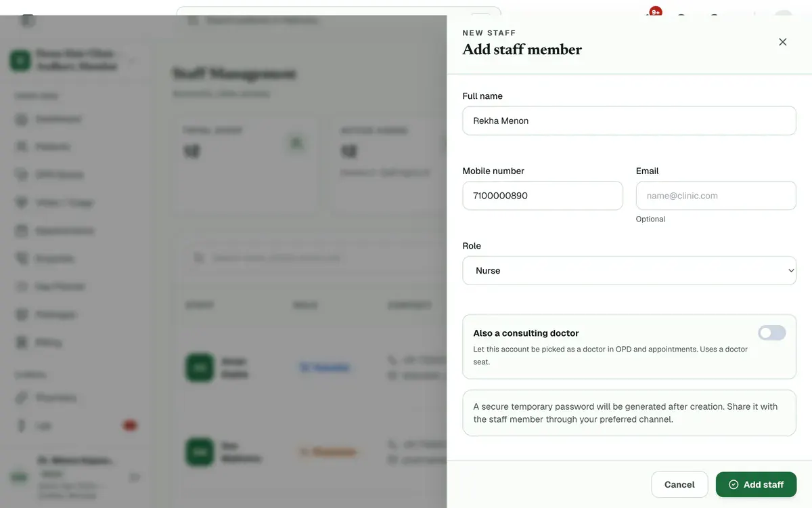Click the "NEW STAFF" label text
The height and width of the screenshot is (508, 812).
tap(489, 33)
